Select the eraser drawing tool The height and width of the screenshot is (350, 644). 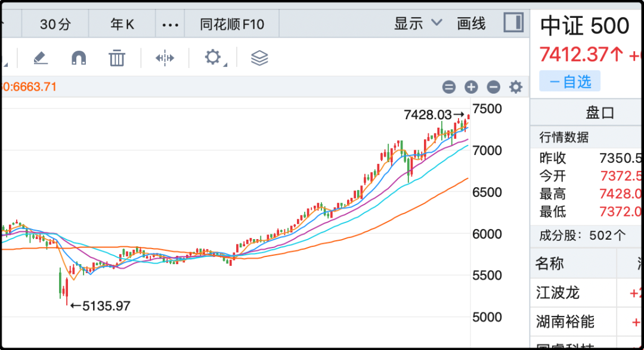[x=41, y=58]
